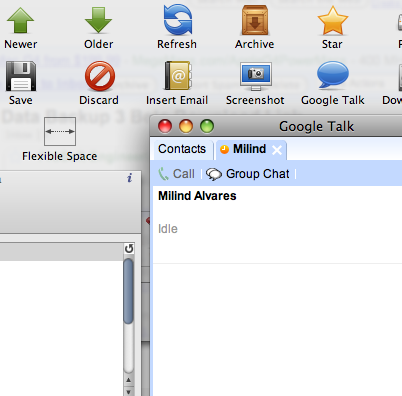Click the Screenshot camera monitor icon

point(256,76)
